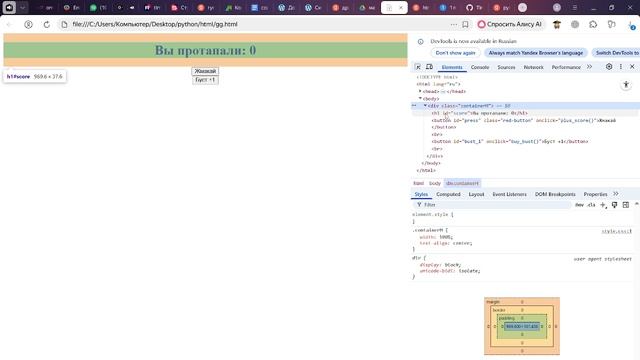This screenshot has height=360, width=640.
Task: Click the page's "Буст +1" button
Action: [205, 80]
